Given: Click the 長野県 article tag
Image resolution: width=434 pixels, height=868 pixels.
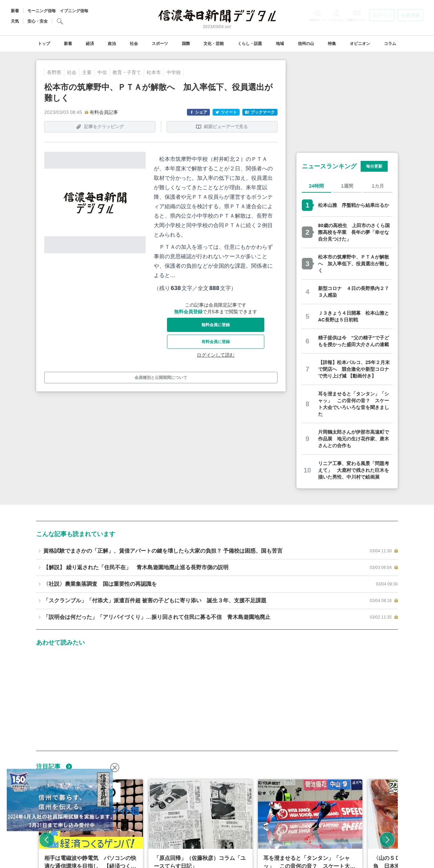Looking at the screenshot, I should pos(54,72).
